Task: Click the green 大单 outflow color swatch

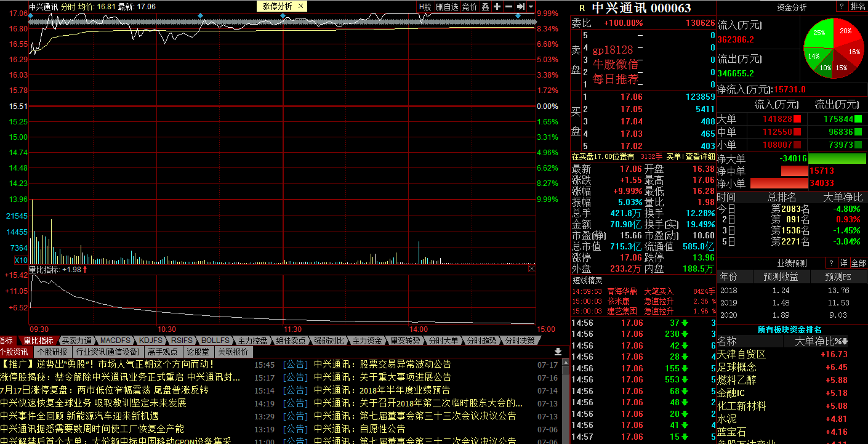Action: tap(858, 119)
